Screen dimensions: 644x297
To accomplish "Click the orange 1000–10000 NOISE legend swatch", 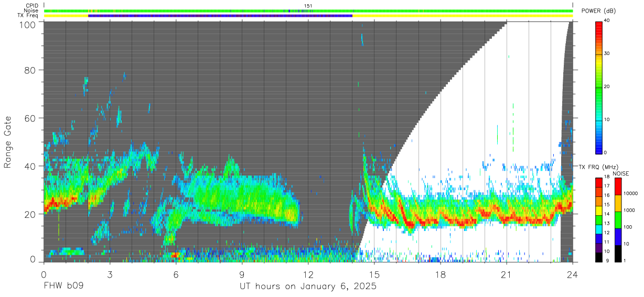I will (618, 203).
